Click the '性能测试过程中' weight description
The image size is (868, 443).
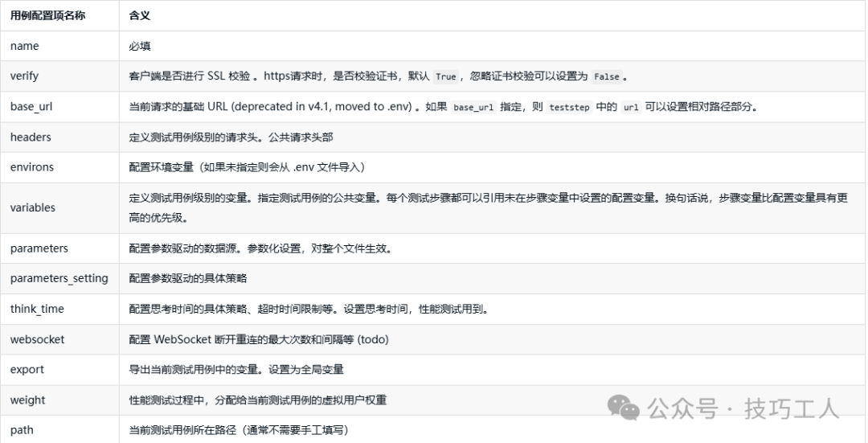pyautogui.click(x=257, y=400)
